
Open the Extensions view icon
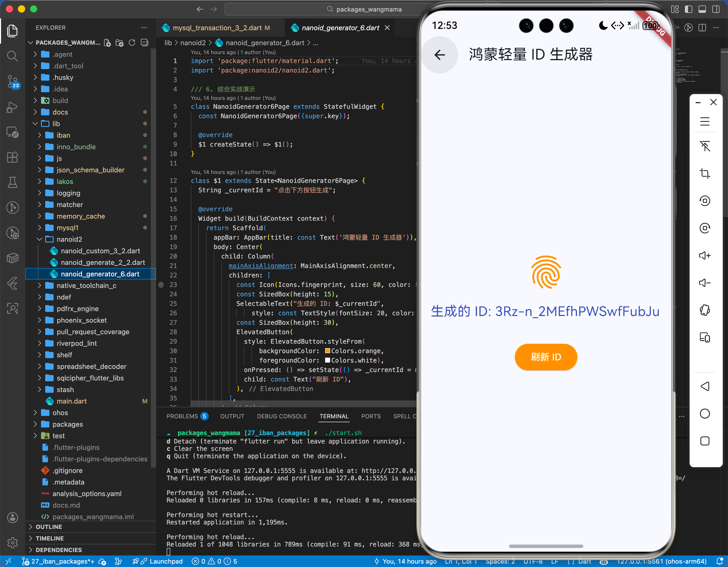point(12,157)
